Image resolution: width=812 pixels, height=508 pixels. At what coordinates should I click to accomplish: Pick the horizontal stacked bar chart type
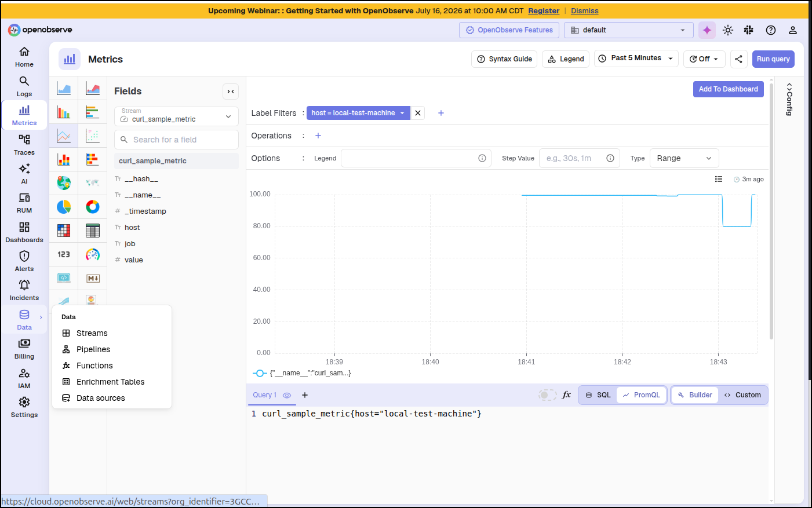[93, 159]
